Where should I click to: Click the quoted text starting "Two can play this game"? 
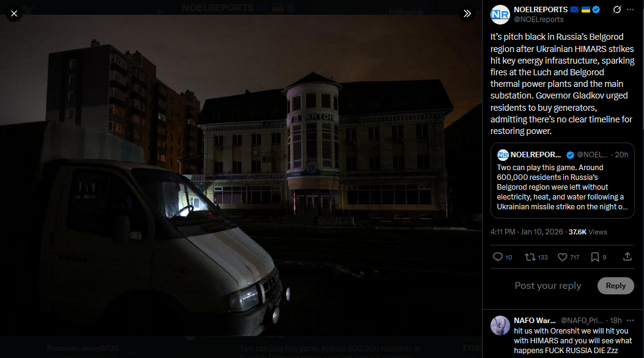pos(562,187)
